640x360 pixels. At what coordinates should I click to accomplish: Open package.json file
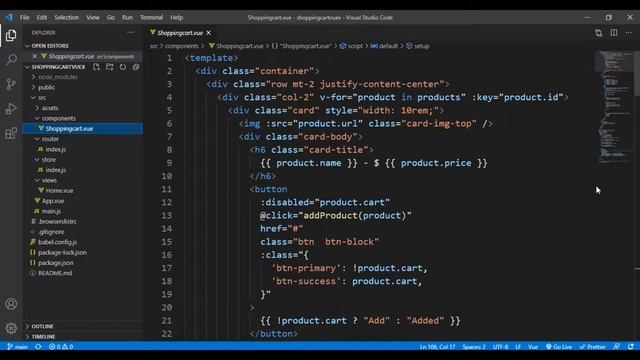(56, 263)
